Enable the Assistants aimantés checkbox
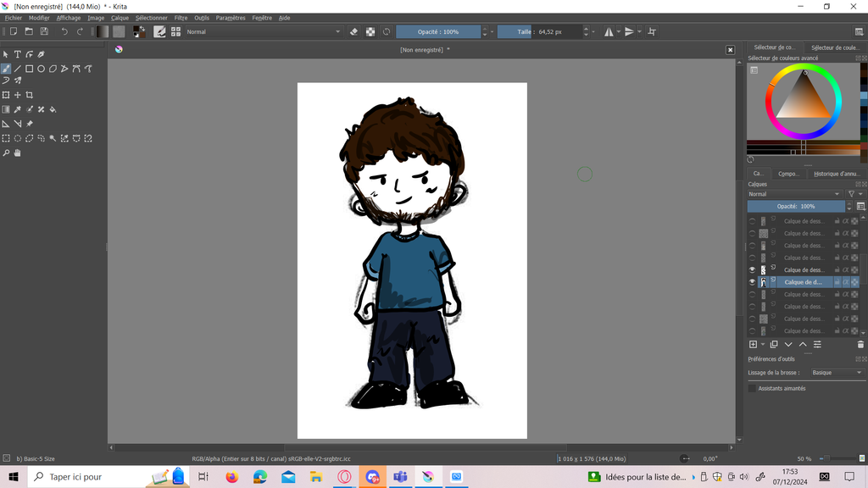This screenshot has height=488, width=868. 752,388
